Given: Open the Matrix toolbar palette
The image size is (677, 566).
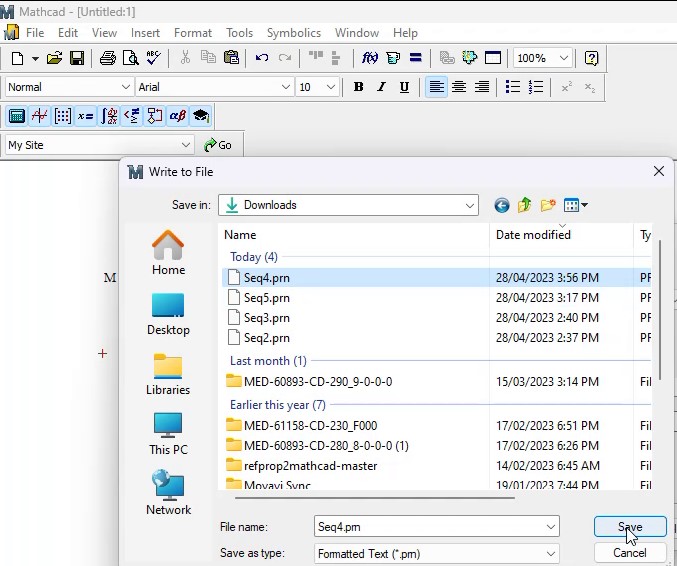Looking at the screenshot, I should tap(63, 116).
